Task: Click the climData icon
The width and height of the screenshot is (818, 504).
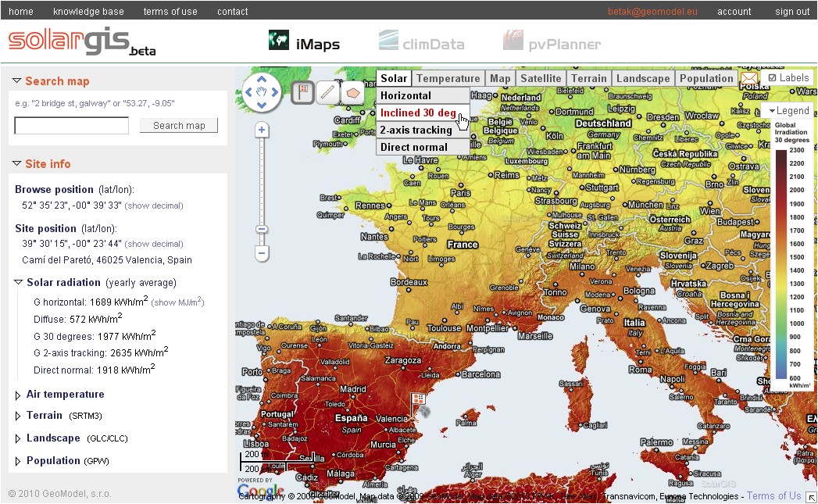Action: click(388, 41)
